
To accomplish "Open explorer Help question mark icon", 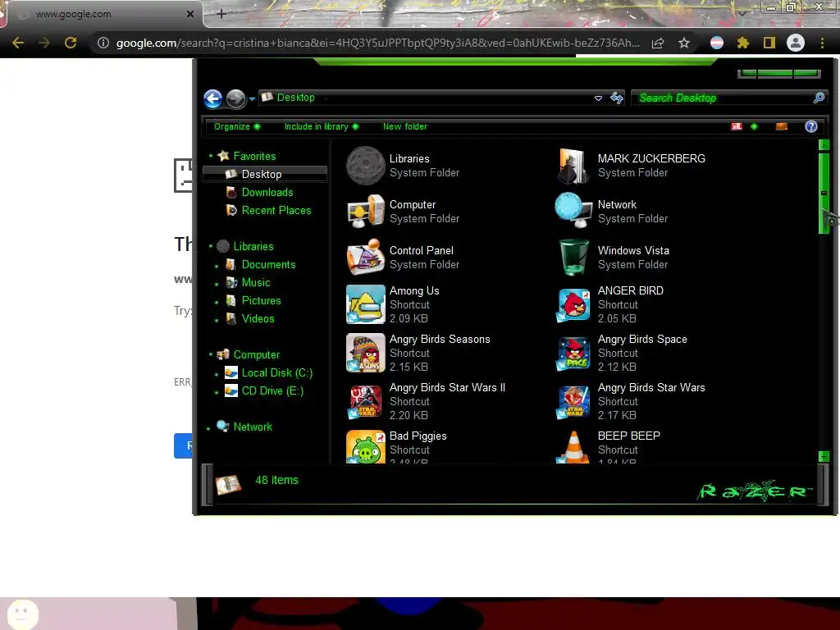I will [x=811, y=126].
